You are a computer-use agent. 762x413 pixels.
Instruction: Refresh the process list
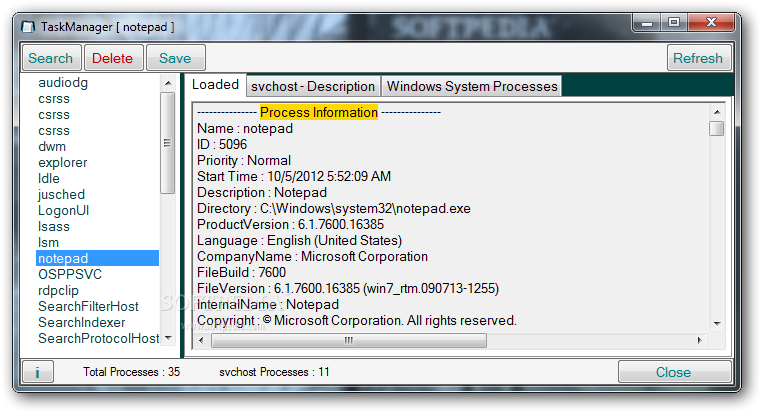tap(698, 58)
